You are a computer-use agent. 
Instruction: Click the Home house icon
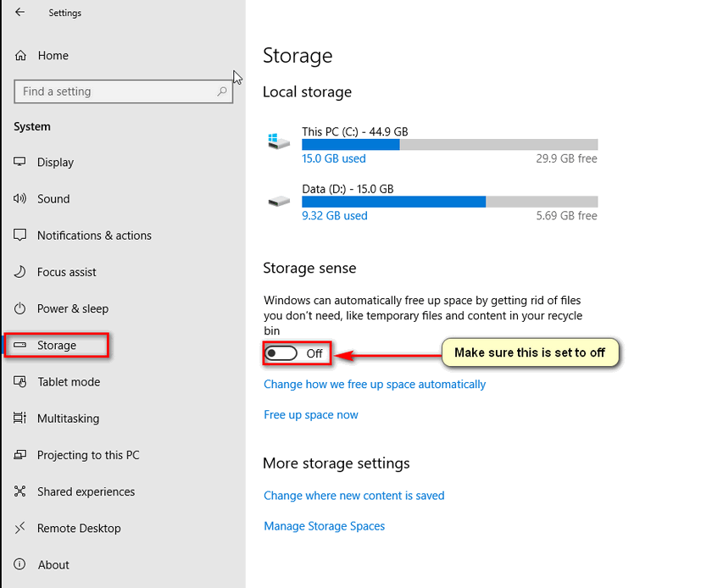click(20, 55)
